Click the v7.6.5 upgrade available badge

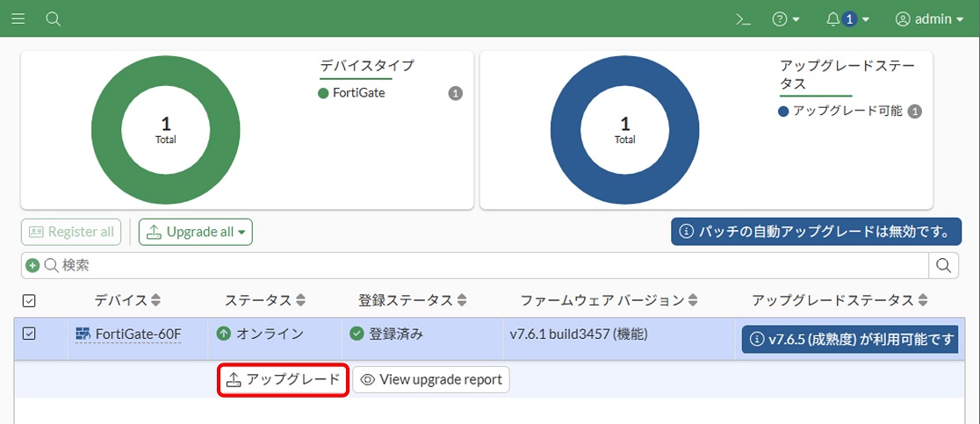coord(849,340)
